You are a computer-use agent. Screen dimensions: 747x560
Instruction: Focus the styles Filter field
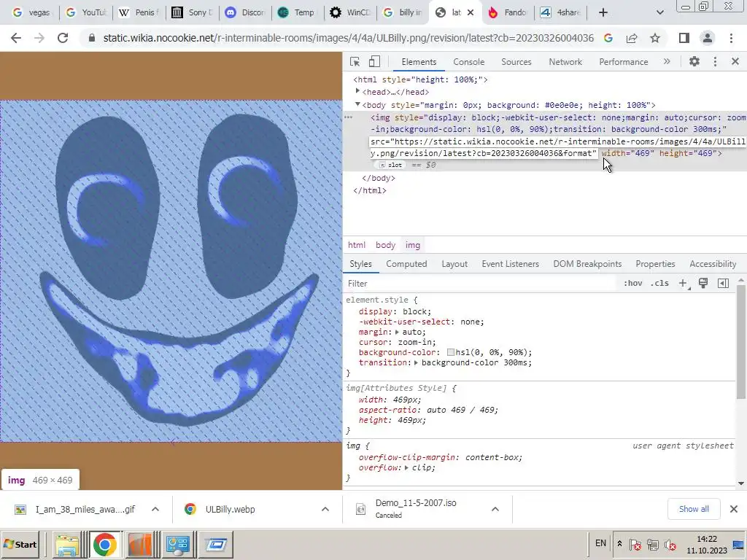click(x=481, y=284)
